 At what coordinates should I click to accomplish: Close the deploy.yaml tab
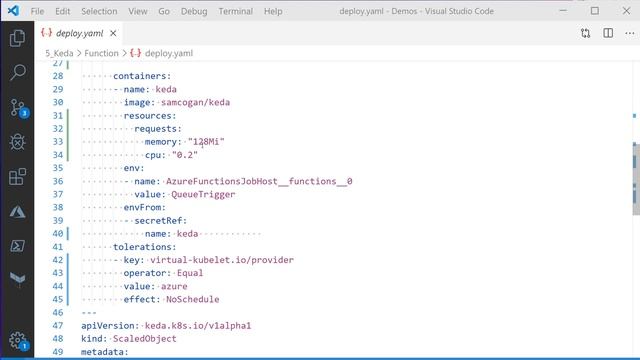(x=113, y=33)
